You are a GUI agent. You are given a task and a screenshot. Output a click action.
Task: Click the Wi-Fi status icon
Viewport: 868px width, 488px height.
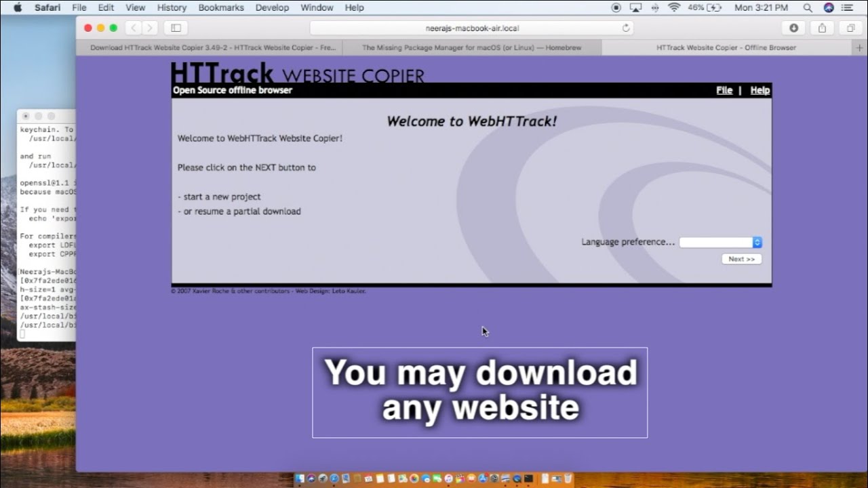tap(674, 7)
